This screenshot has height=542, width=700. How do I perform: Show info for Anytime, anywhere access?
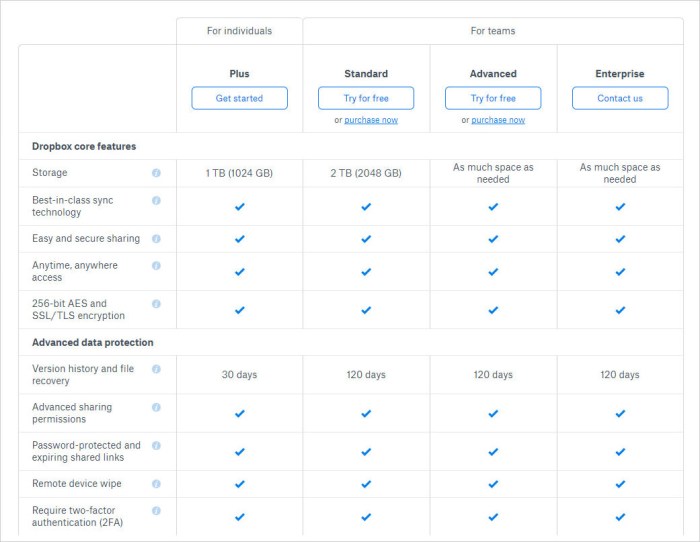coord(156,266)
